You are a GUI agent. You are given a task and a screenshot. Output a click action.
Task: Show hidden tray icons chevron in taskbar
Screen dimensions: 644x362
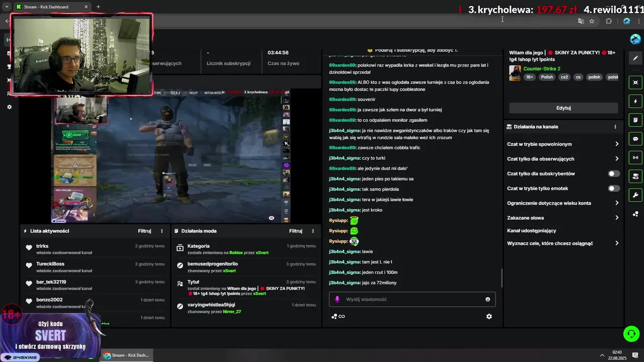pos(602,355)
